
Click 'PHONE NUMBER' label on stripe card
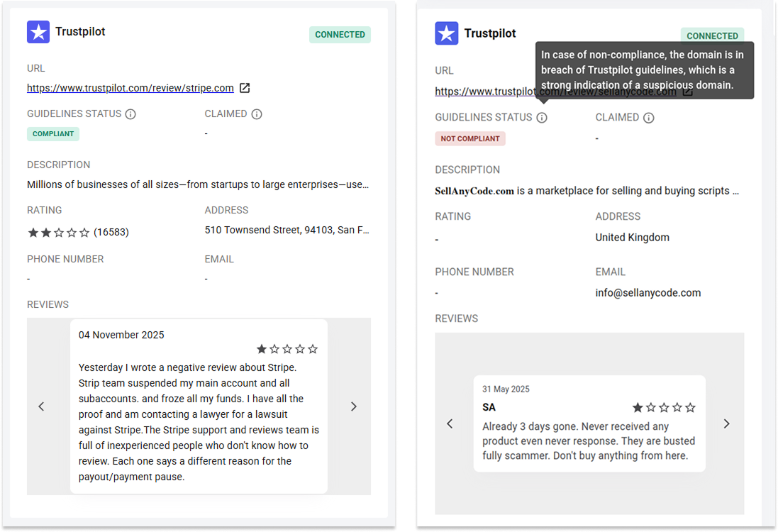65,259
